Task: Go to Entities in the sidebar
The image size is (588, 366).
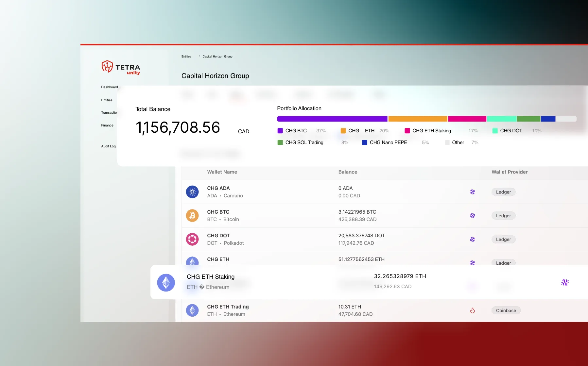Action: tap(107, 100)
